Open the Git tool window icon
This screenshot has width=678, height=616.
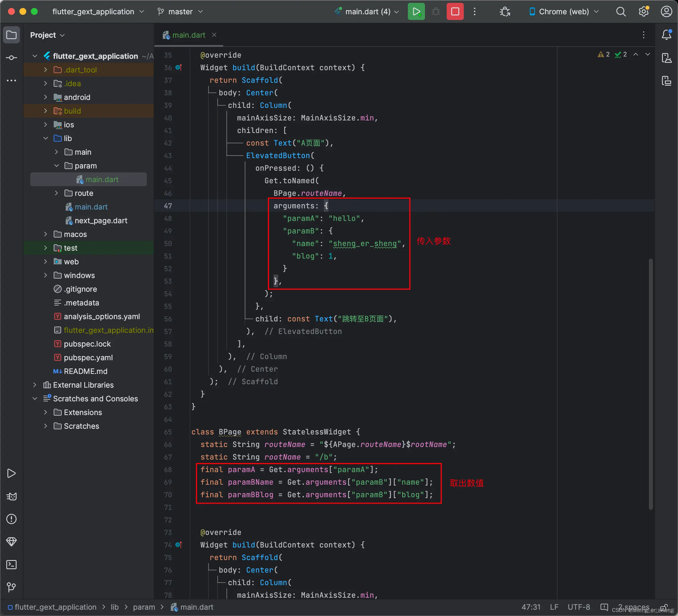[x=11, y=587]
